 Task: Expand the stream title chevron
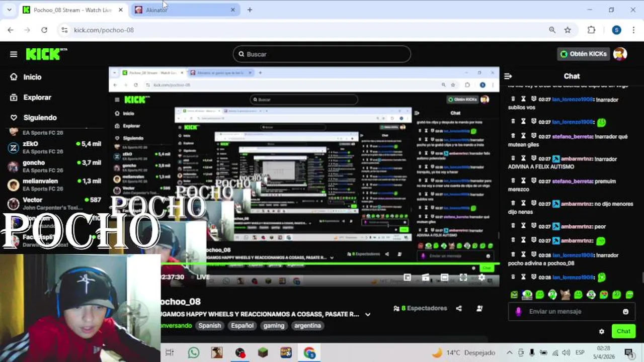click(368, 314)
